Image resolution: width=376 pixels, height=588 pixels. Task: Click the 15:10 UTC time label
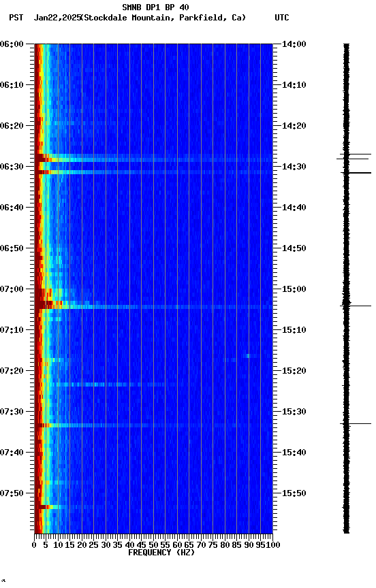click(x=294, y=330)
